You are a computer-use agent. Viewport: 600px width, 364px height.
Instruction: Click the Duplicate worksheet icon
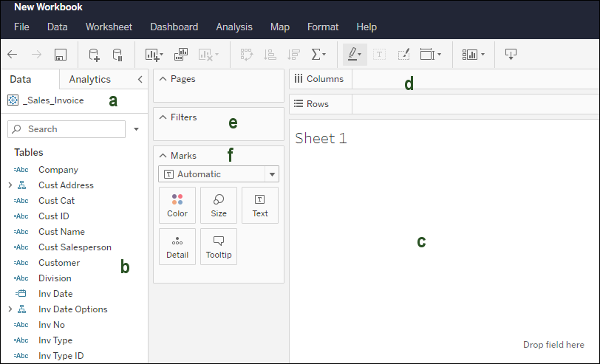[x=181, y=54]
